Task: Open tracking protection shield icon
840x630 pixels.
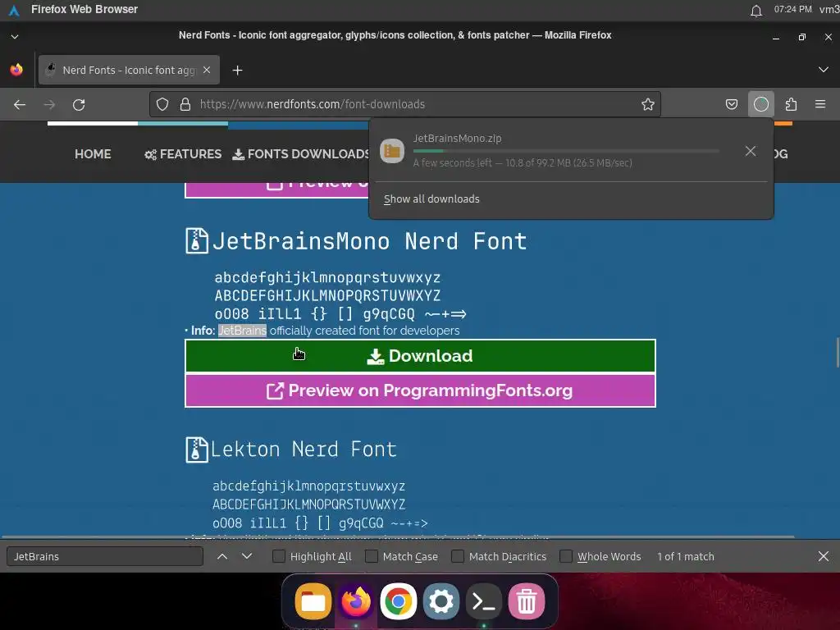Action: (162, 104)
